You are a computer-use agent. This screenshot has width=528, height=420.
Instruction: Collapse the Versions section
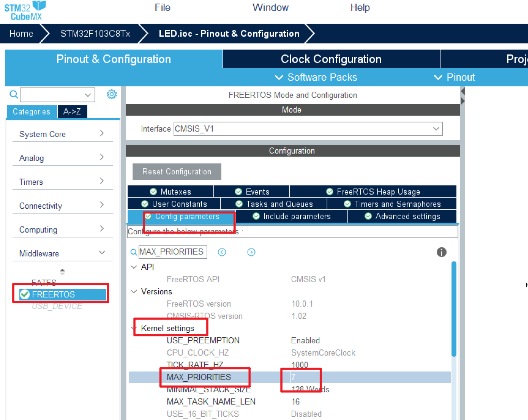click(x=134, y=291)
